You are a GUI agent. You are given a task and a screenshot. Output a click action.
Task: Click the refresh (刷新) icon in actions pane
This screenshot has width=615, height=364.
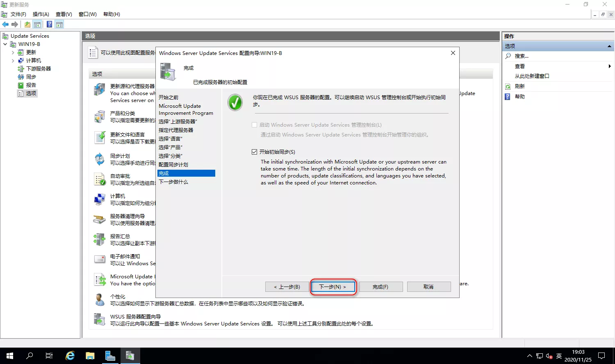coord(508,86)
